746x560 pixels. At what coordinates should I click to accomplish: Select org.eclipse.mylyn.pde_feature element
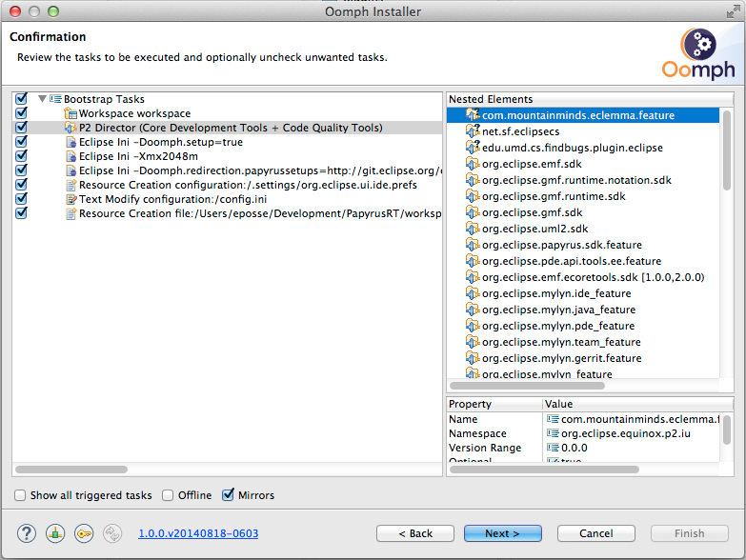pyautogui.click(x=558, y=326)
